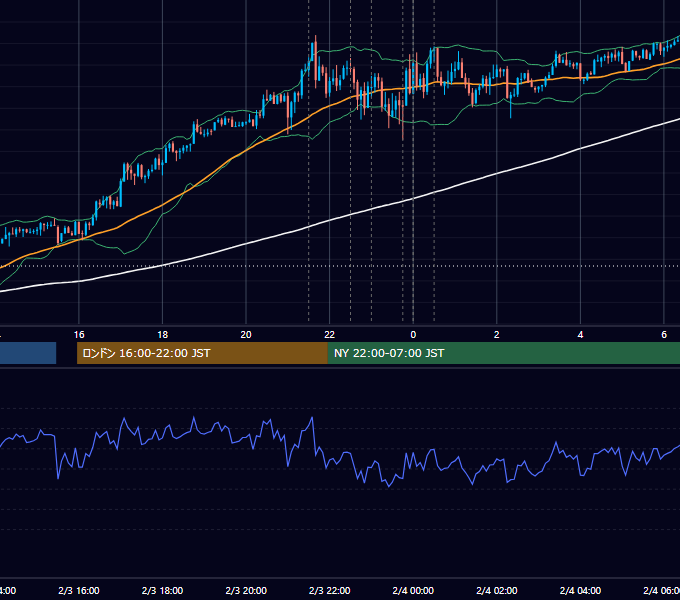Click the 2/3 16:00 date label

[79, 591]
